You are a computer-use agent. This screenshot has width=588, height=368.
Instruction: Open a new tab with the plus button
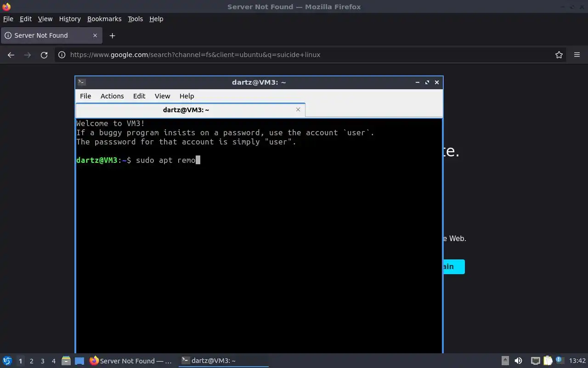tap(112, 35)
